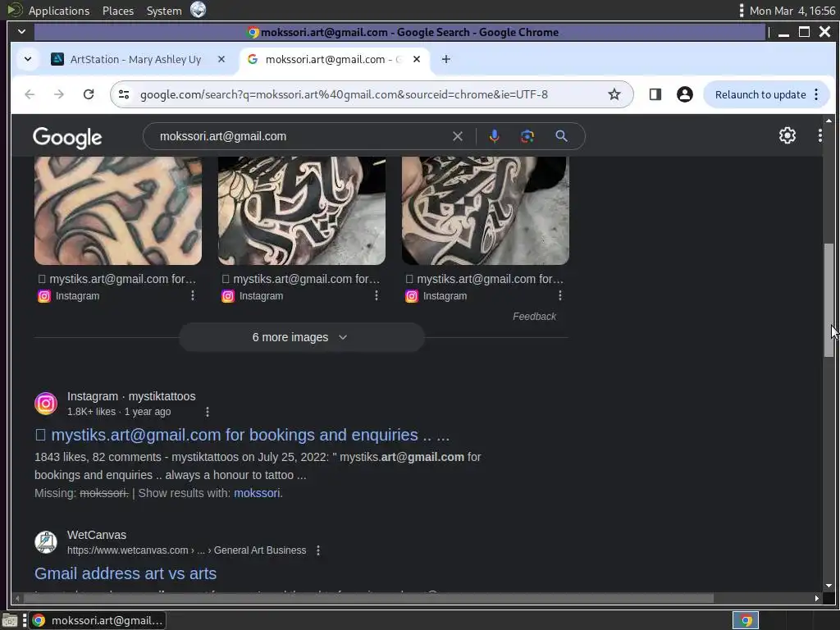Viewport: 840px width, 630px height.
Task: Click taskbar entry mokssori.art@gmail...
Action: tap(97, 620)
